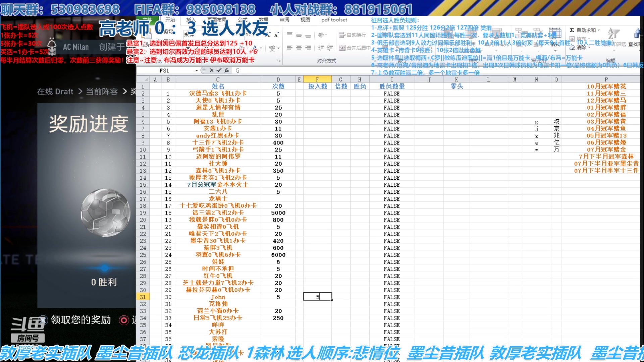Confirm entry with the formula bar checkmark
Image resolution: width=644 pixels, height=362 pixels.
click(219, 70)
